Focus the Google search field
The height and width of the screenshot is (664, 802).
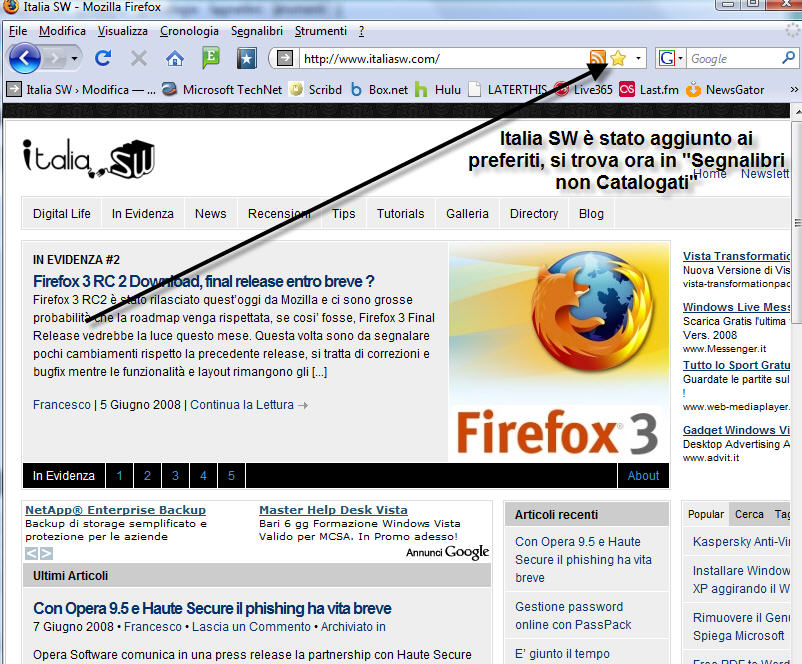click(732, 59)
